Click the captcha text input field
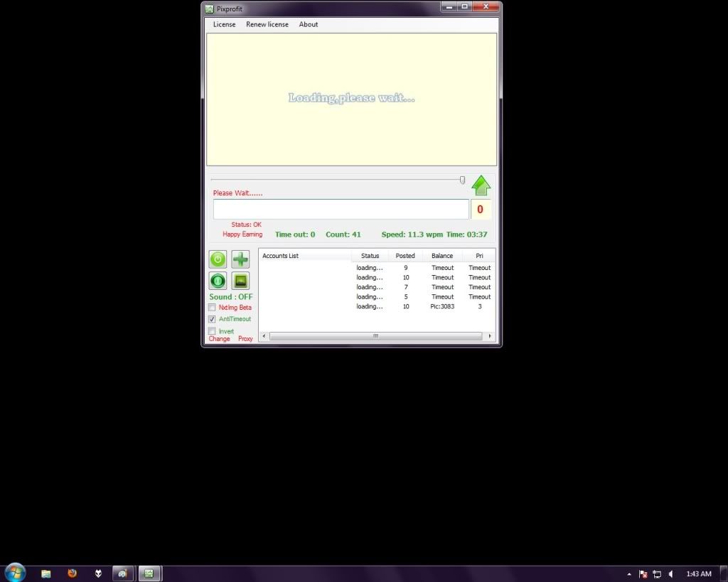Screen dimensions: 728x582 point(341,209)
